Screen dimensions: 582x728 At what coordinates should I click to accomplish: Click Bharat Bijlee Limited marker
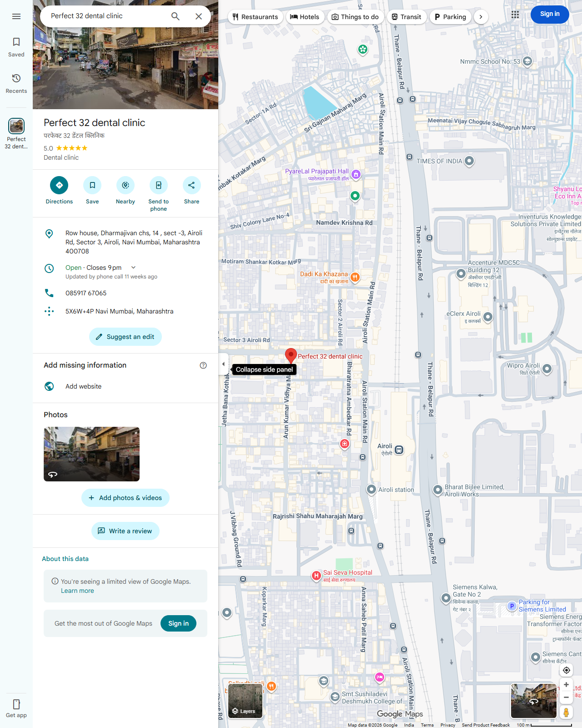[x=437, y=490]
